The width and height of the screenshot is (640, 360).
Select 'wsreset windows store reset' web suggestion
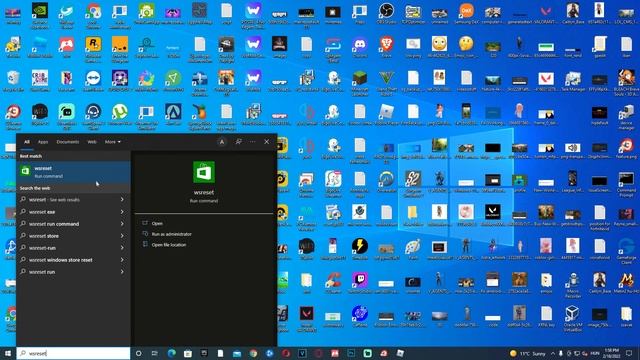73,260
